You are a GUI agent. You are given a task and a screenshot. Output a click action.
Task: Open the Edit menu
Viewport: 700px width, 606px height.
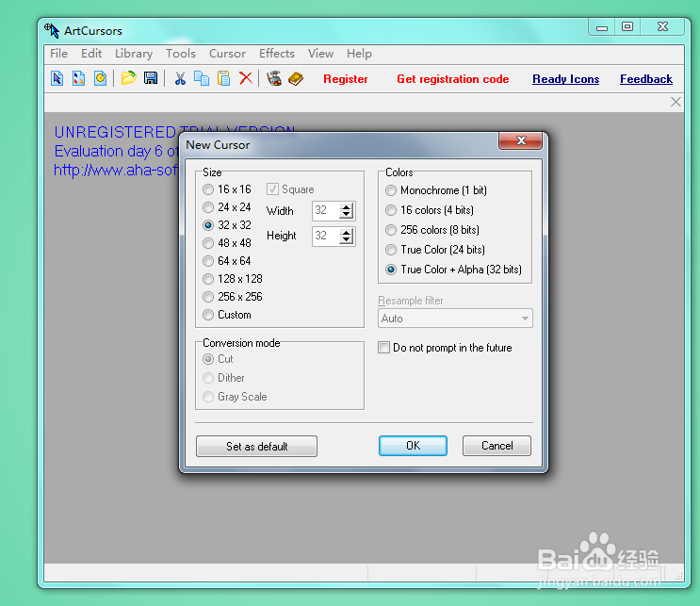pyautogui.click(x=91, y=54)
